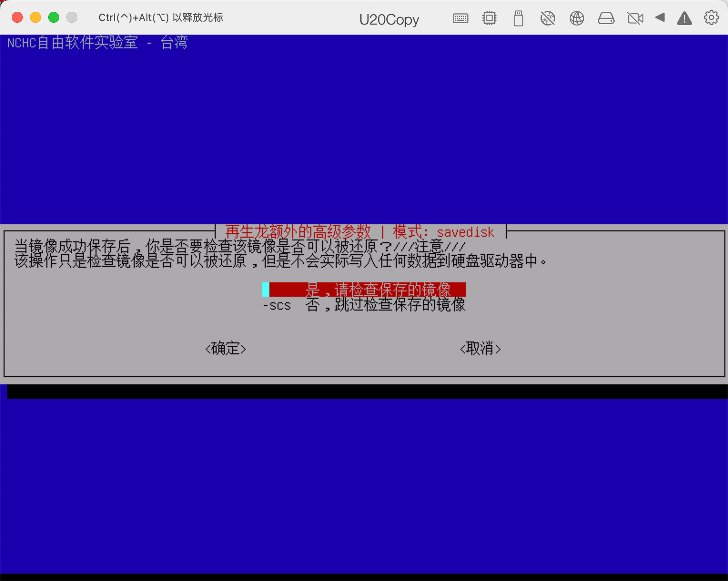The height and width of the screenshot is (581, 728).
Task: Click the Ctrl+Alt 以释放光标 hint label
Action: click(x=160, y=17)
